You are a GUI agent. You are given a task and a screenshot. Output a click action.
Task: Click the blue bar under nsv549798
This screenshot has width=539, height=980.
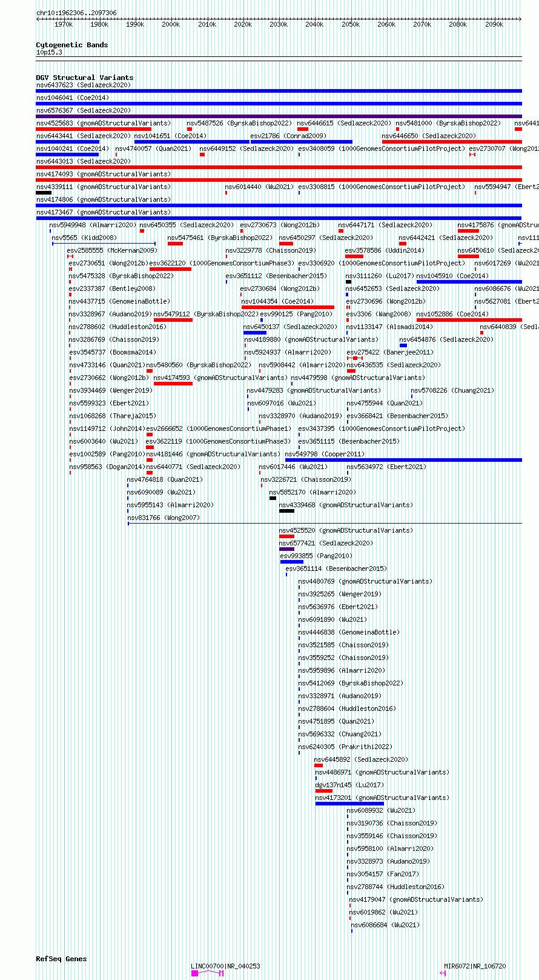pos(403,460)
